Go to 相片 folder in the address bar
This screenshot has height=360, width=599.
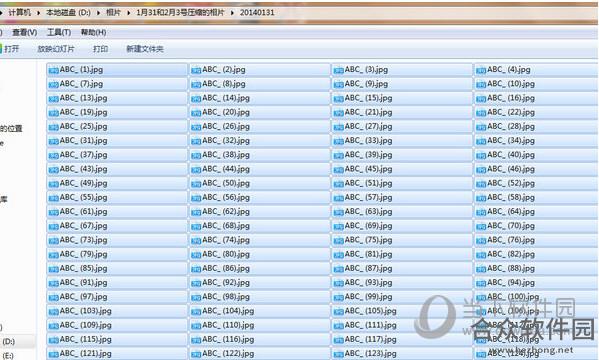click(113, 13)
